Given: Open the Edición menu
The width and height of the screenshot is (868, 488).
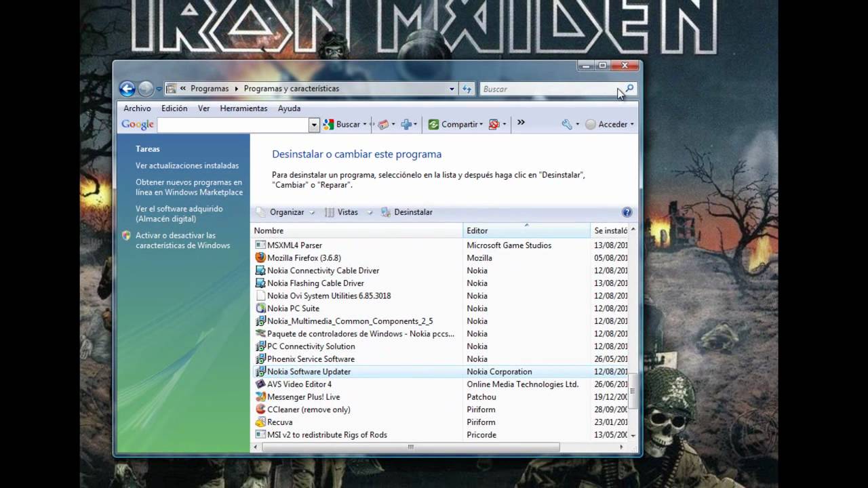Looking at the screenshot, I should [x=174, y=108].
